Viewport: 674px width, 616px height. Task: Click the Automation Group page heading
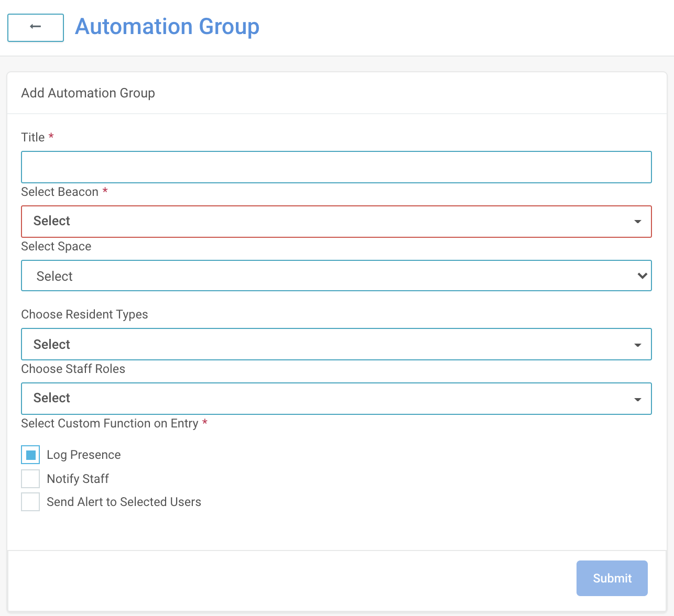click(x=167, y=27)
